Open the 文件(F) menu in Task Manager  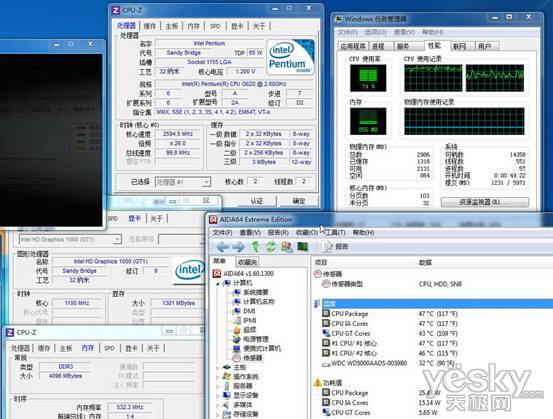click(347, 32)
